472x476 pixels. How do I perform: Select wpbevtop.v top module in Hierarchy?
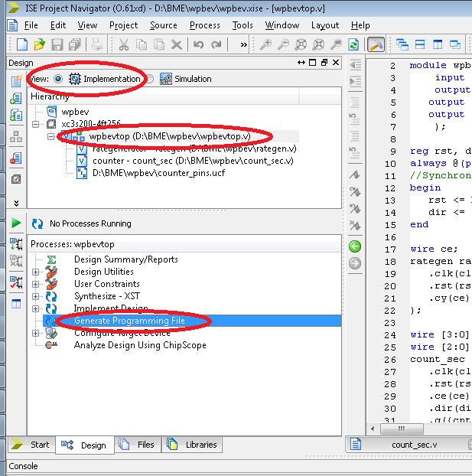pos(170,136)
